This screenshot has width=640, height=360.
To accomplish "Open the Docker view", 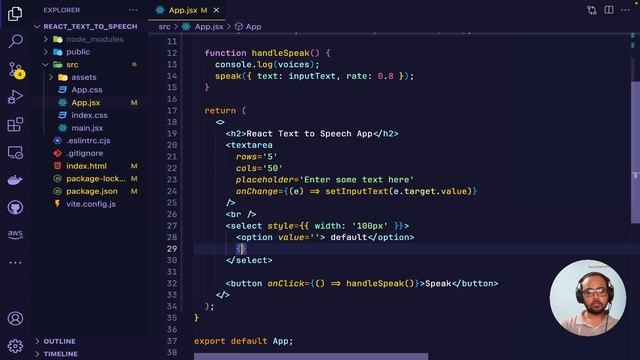I will tap(15, 180).
